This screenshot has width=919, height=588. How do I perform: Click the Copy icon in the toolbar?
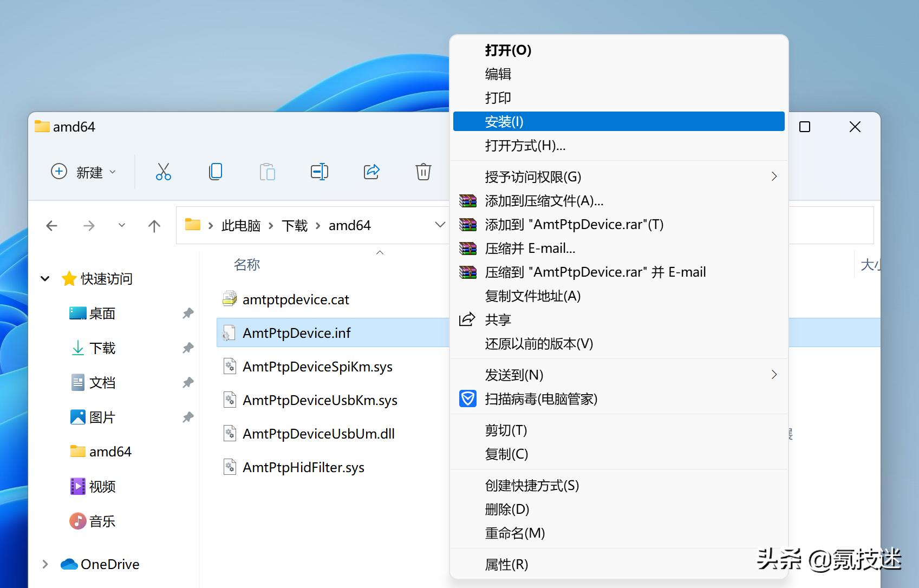215,172
